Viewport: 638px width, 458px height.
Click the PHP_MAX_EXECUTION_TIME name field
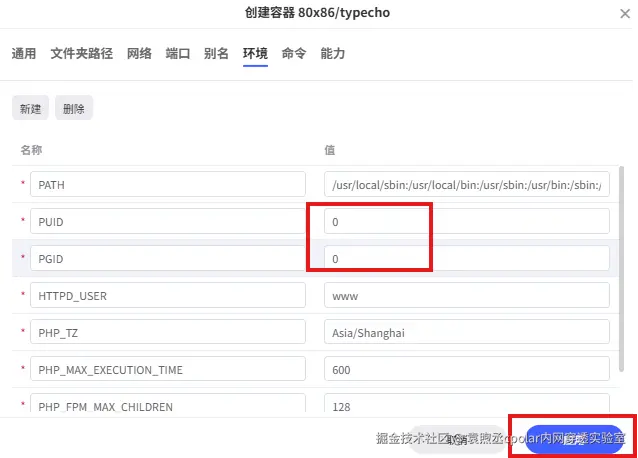click(168, 369)
